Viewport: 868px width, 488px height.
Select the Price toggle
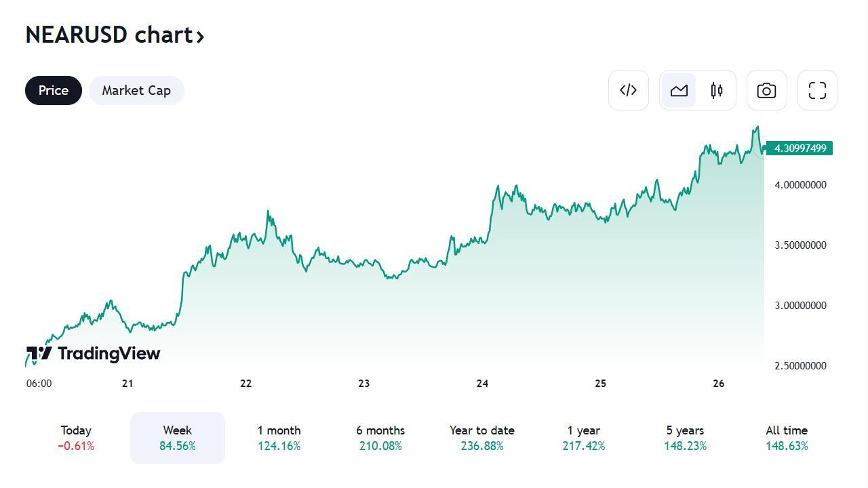(54, 90)
